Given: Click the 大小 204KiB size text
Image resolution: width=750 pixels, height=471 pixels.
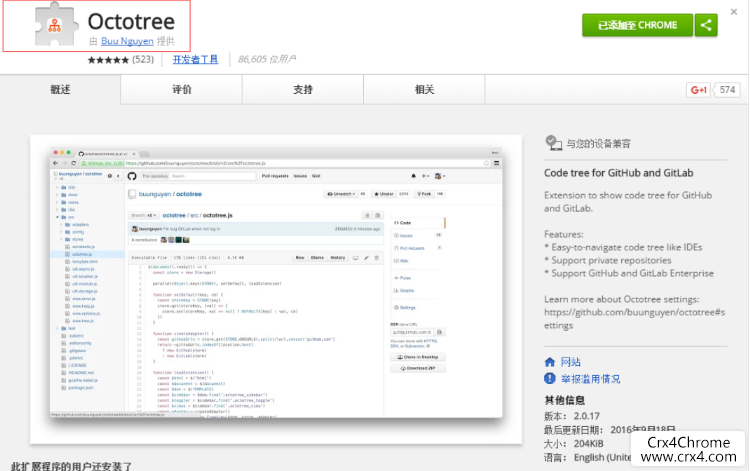Looking at the screenshot, I should (x=574, y=444).
